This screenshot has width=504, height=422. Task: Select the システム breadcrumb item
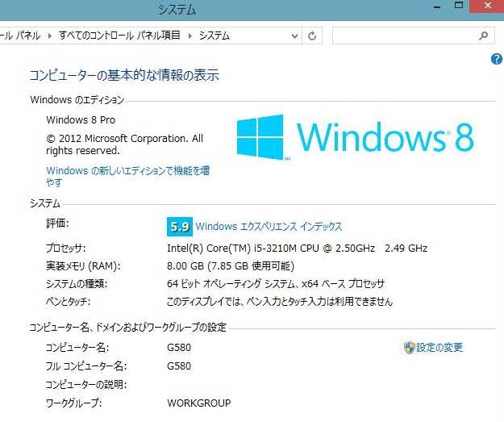[214, 36]
